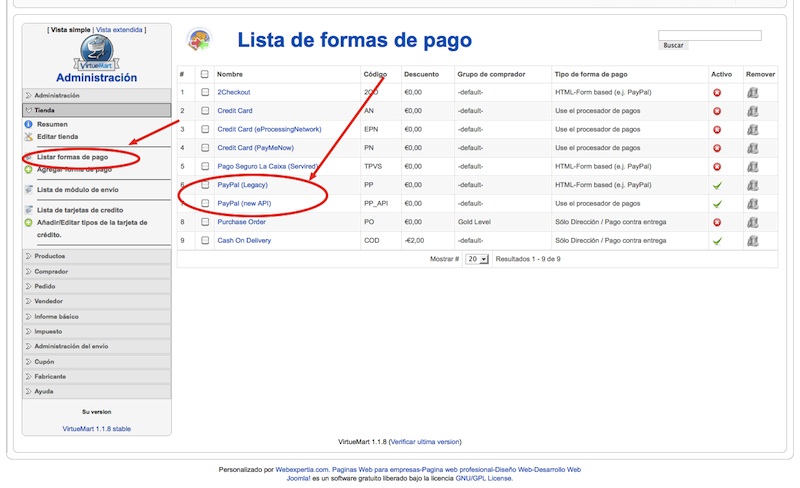Delete Credit Card (eProcessingNetwork) trash icon

753,130
